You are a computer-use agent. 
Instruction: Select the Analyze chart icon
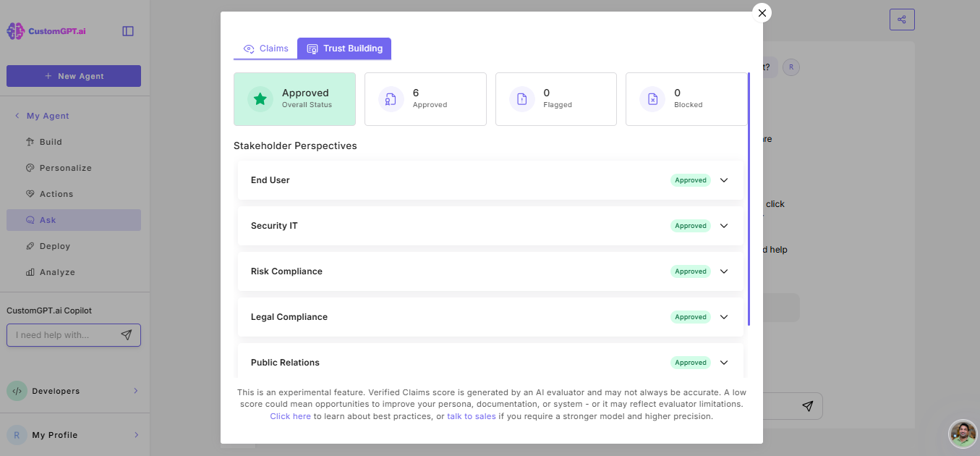coord(30,271)
